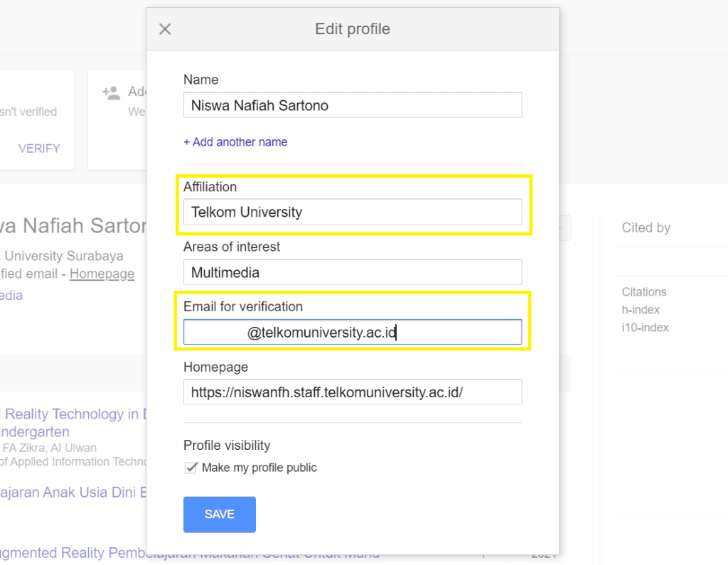
Task: Click 'Profile visibility' label
Action: pos(227,445)
